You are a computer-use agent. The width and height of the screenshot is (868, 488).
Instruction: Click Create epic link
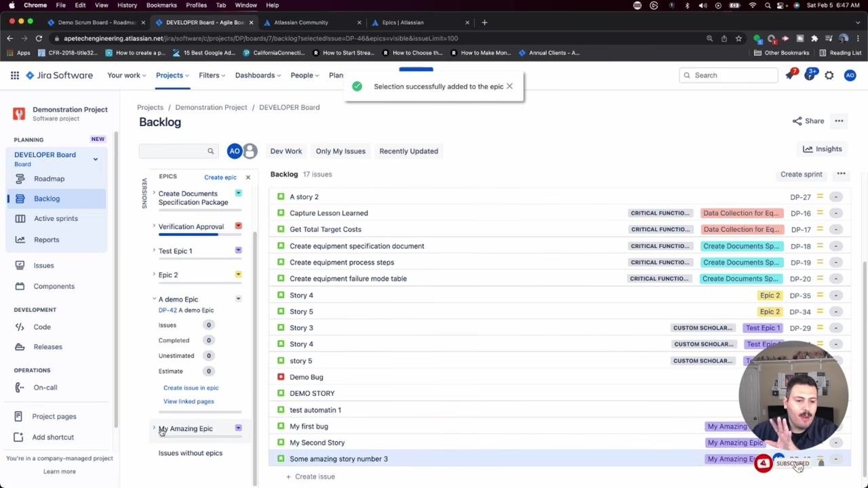pos(220,177)
